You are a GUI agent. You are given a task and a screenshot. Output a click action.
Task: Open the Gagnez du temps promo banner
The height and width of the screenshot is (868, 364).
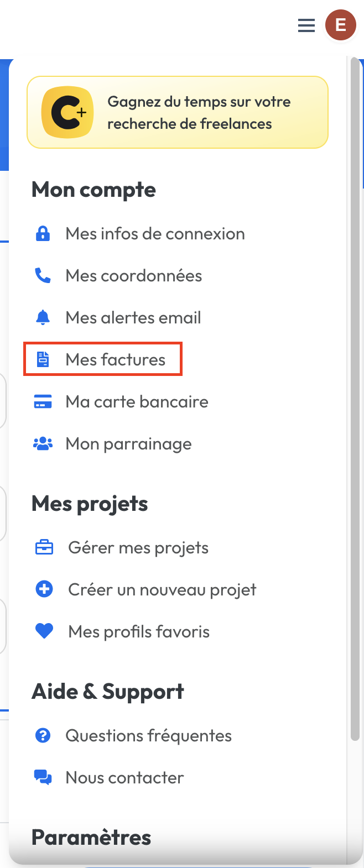[x=199, y=113]
